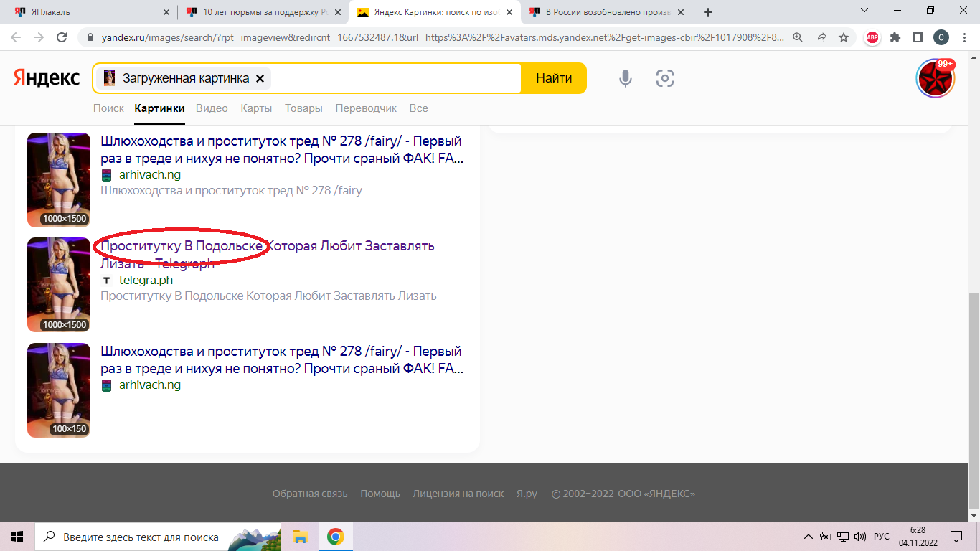
Task: Click the Chrome icon in the taskbar
Action: (x=335, y=537)
